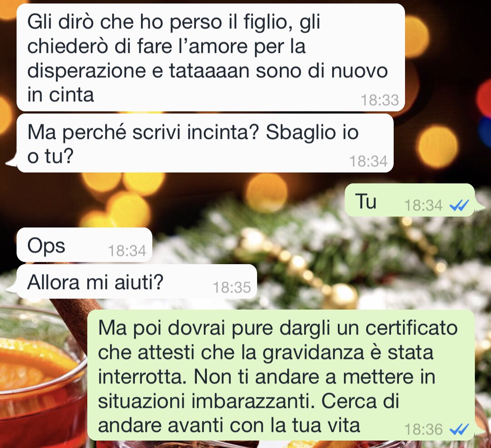Tap the 18:35 timestamp on "Allora mi aiuti?"
Viewport: 491px width, 448px height.
232,287
